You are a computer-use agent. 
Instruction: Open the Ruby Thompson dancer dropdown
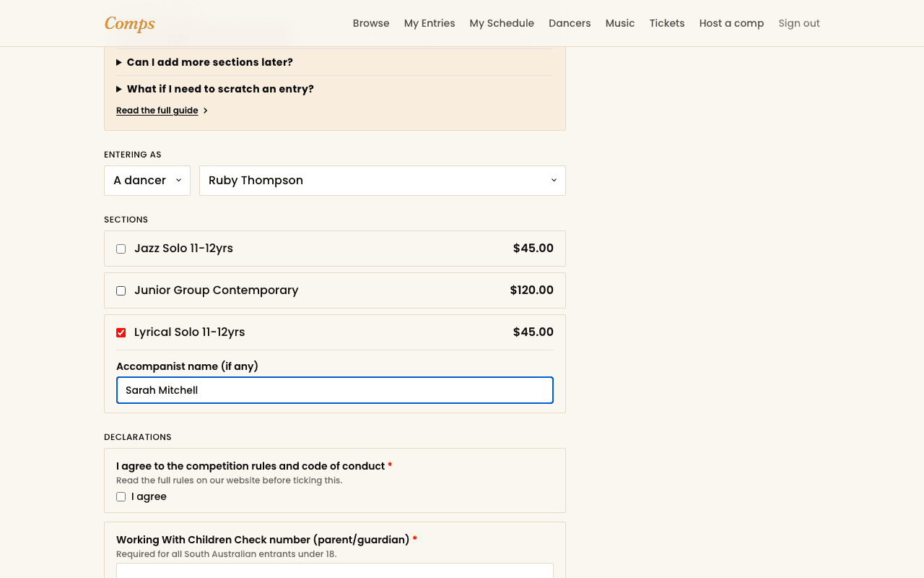(383, 181)
